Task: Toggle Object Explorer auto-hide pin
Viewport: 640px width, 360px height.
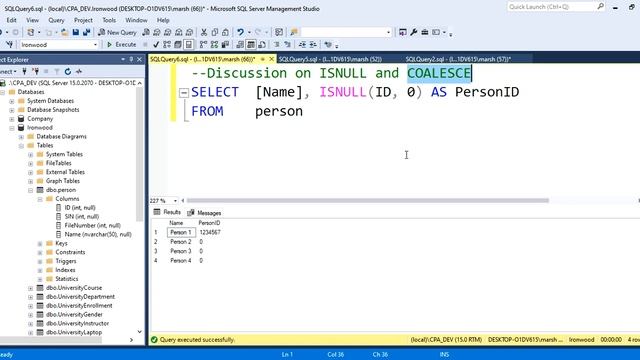Action: coord(131,60)
